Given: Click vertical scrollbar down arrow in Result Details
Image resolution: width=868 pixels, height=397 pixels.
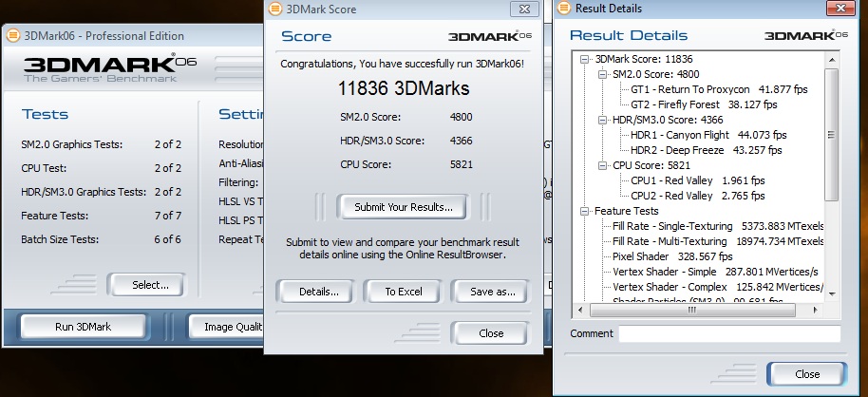Looking at the screenshot, I should pyautogui.click(x=832, y=294).
